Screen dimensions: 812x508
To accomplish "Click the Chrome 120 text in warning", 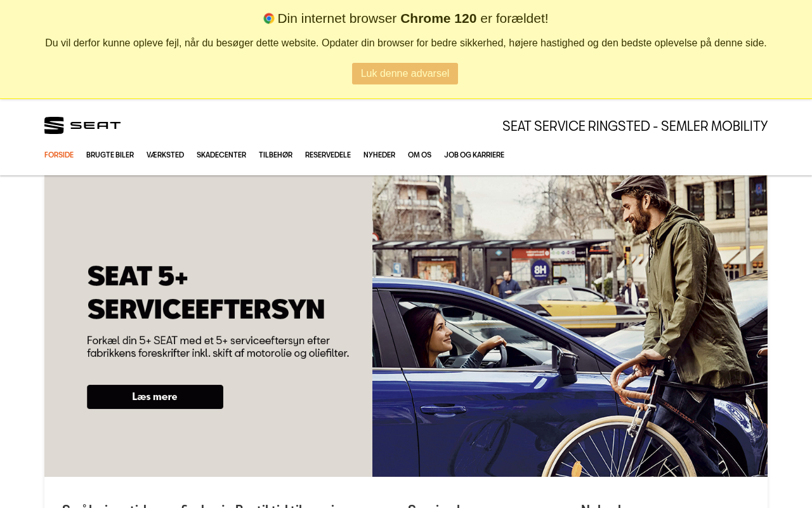I will coord(438,18).
